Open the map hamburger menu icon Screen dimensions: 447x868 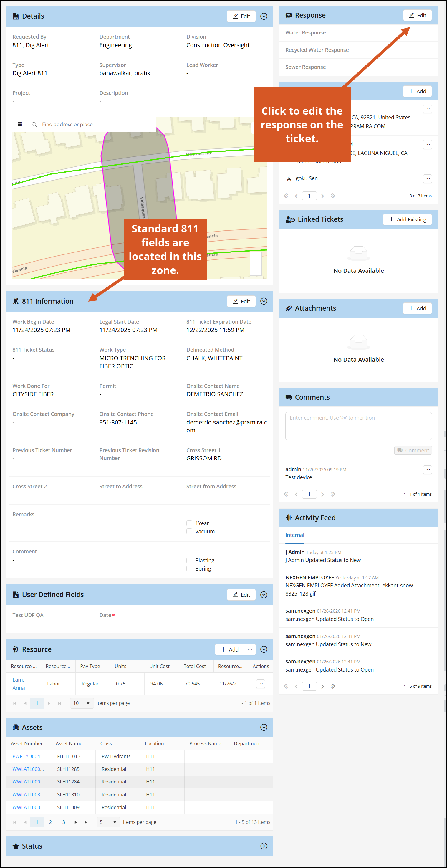[20, 124]
